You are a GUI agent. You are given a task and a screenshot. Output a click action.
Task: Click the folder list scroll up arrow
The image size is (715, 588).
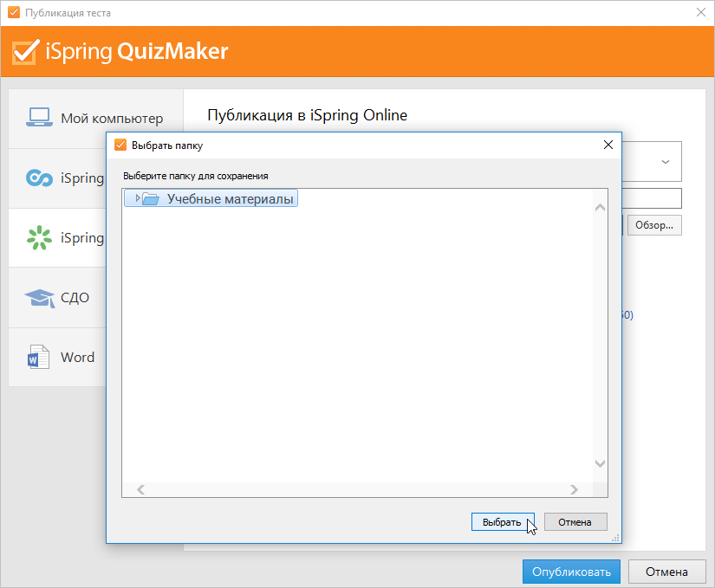[600, 208]
